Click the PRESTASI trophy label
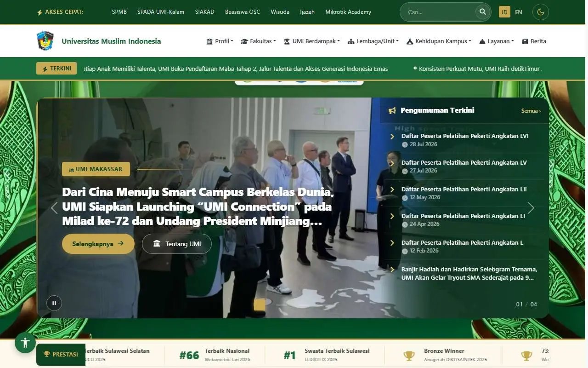Image resolution: width=588 pixels, height=368 pixels. pos(61,354)
